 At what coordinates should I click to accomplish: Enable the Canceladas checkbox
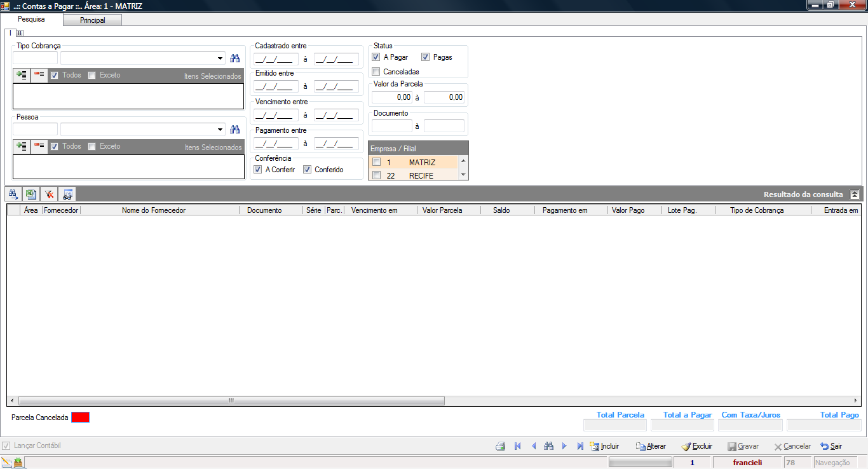[x=376, y=72]
